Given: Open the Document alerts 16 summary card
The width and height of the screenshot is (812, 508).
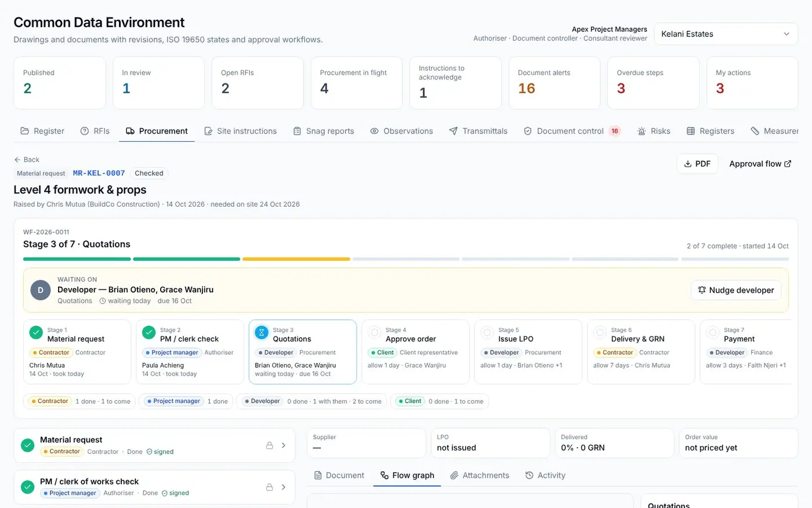Looking at the screenshot, I should (x=554, y=83).
